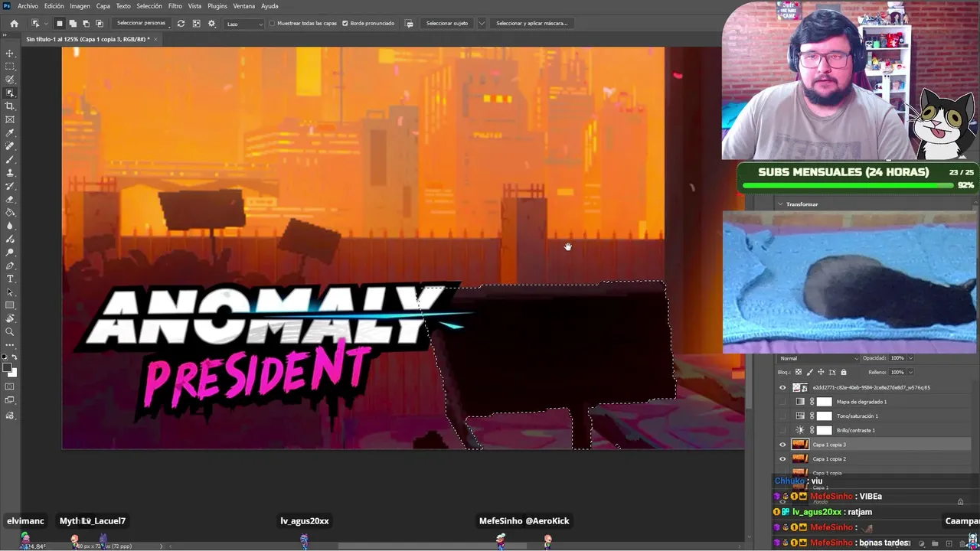Open object selection gear settings
The image size is (980, 551).
pos(212,24)
